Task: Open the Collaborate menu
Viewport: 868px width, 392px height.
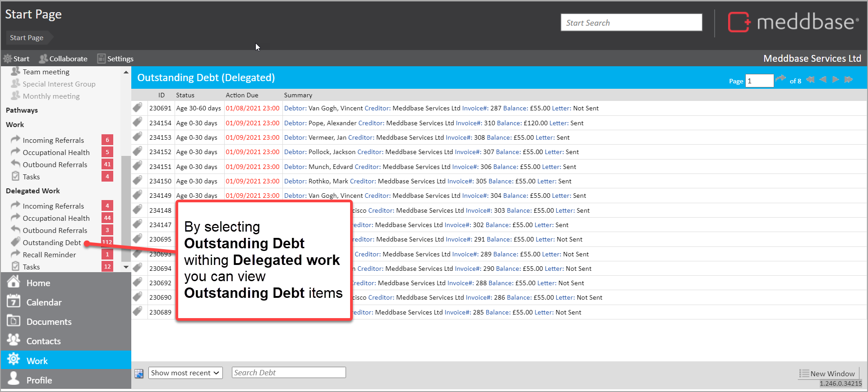Action: tap(63, 59)
